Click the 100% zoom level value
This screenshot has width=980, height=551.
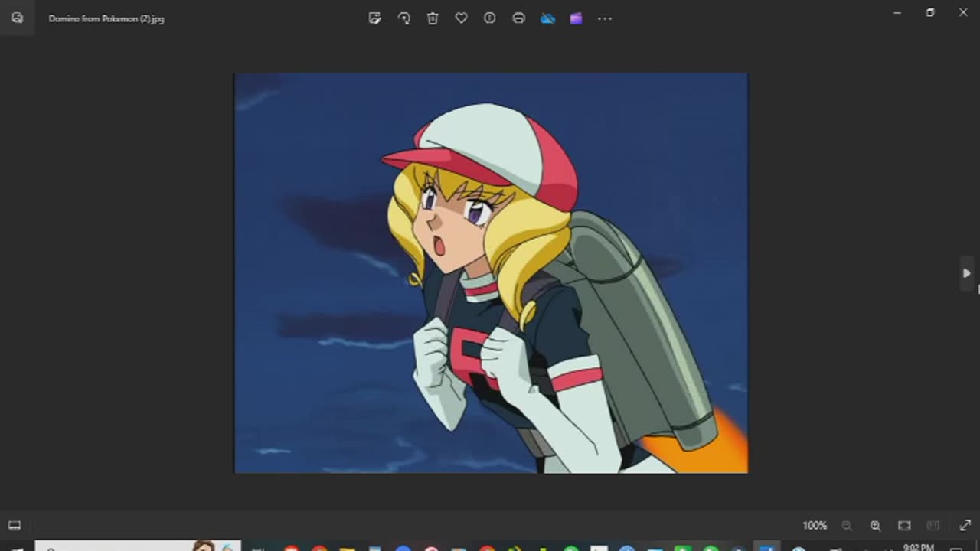(815, 526)
